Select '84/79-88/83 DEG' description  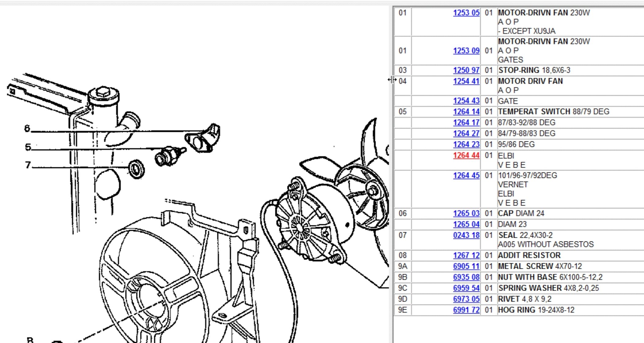(527, 134)
